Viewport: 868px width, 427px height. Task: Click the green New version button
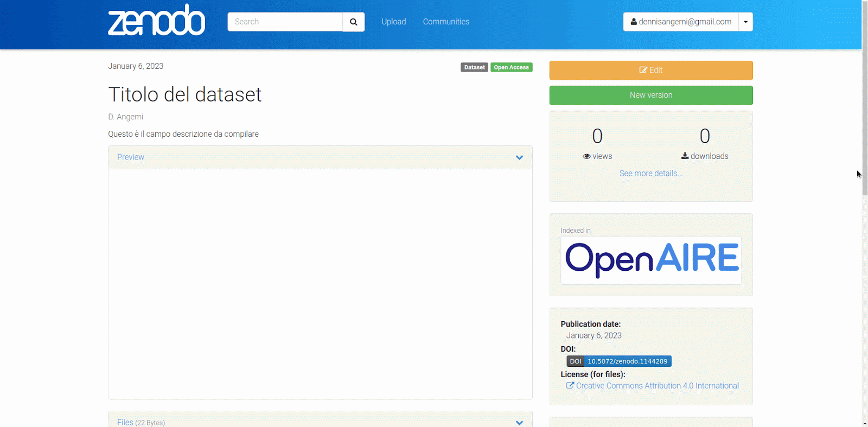651,95
